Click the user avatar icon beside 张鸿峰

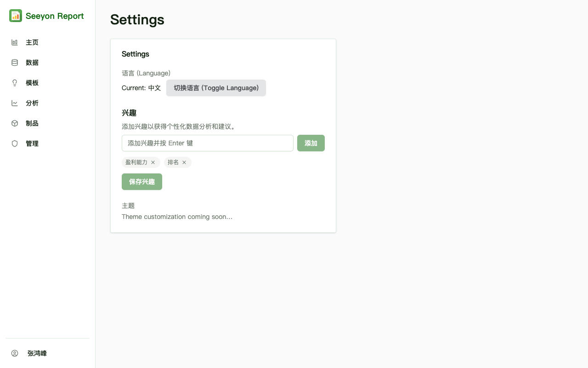[15, 353]
